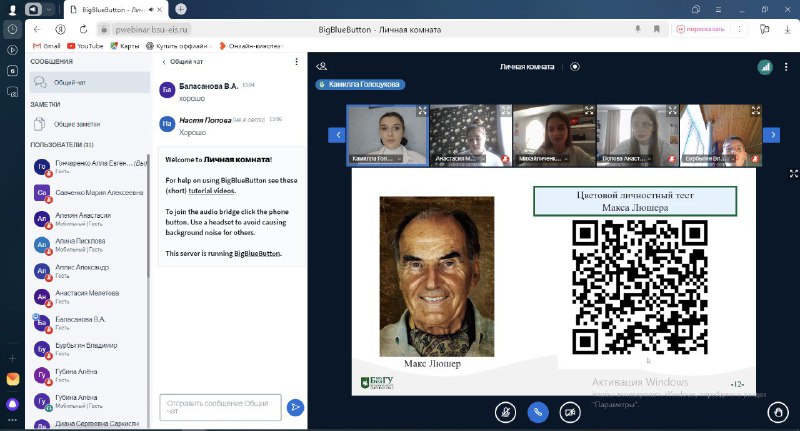Screen dimensions: 800x431
Task: Select user Баласанова В.А. in list
Action: 89,323
